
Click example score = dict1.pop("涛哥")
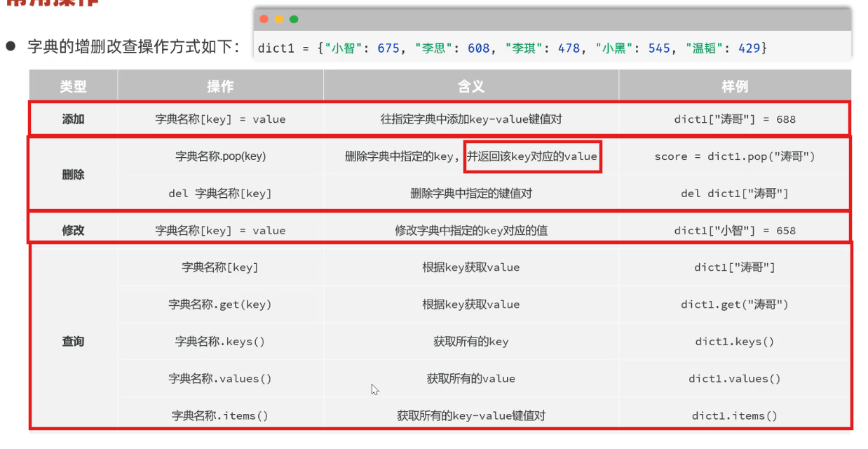[735, 156]
